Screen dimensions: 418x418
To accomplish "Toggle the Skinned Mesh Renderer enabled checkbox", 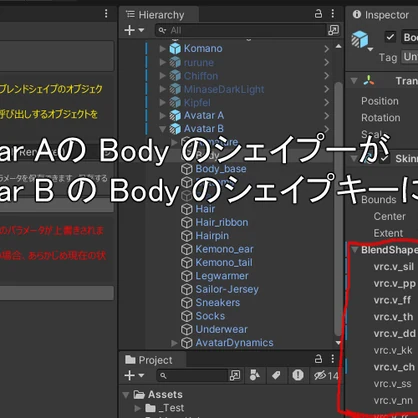I will click(x=384, y=159).
